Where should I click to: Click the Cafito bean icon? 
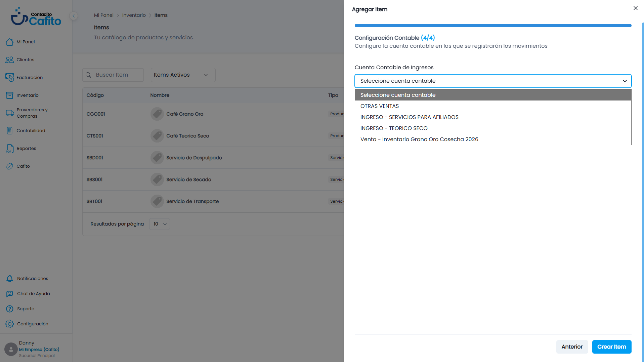(x=9, y=166)
